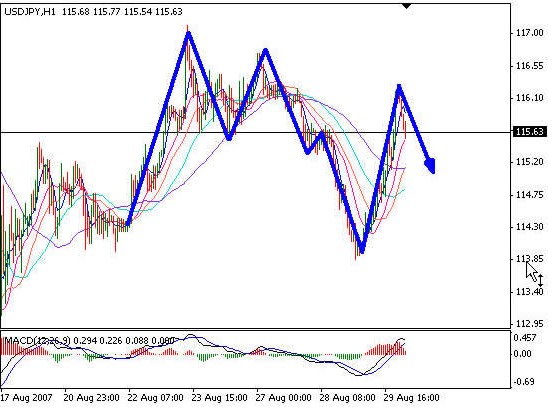This screenshot has height=408, width=553.
Task: Click the 29 Aug 16:00 time label
Action: pyautogui.click(x=411, y=398)
